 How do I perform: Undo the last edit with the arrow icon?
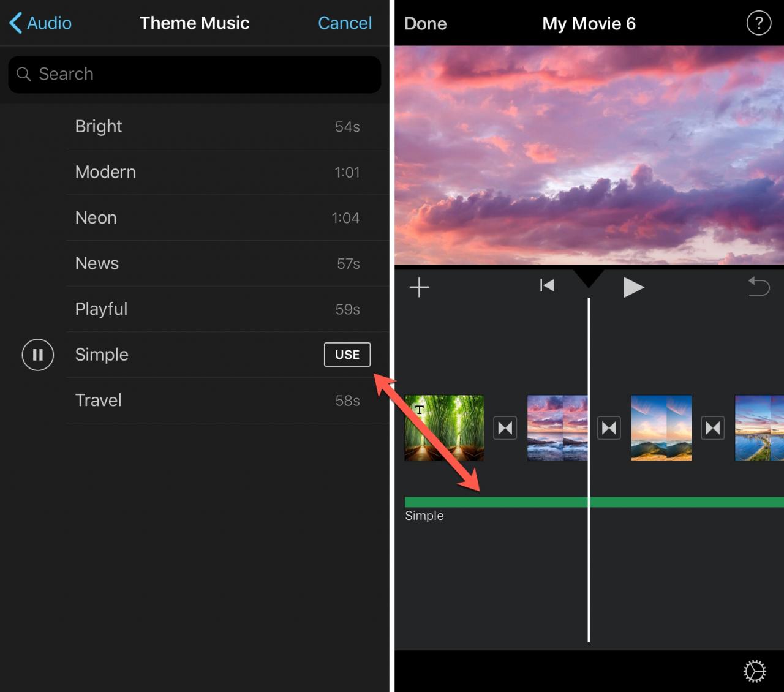point(759,286)
